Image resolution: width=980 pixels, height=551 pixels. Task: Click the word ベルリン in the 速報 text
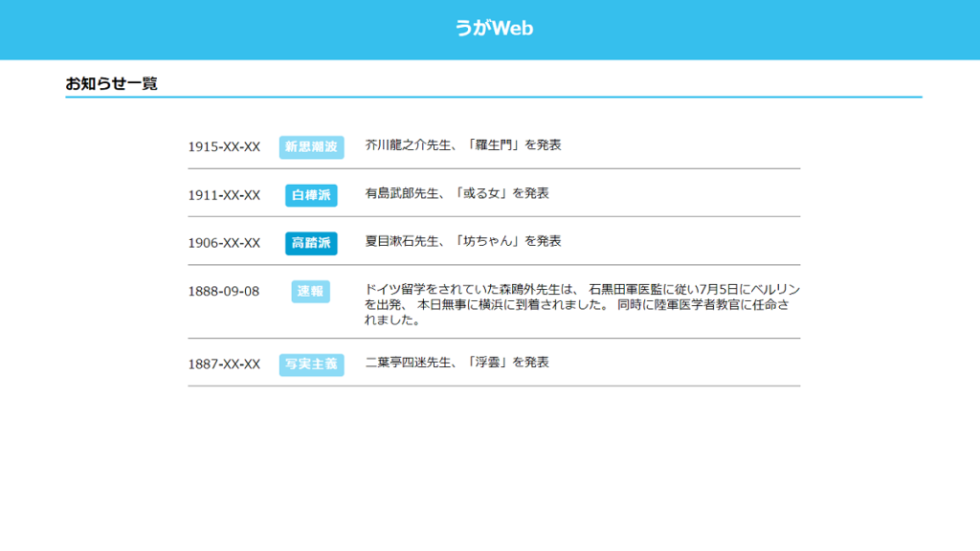(776, 289)
